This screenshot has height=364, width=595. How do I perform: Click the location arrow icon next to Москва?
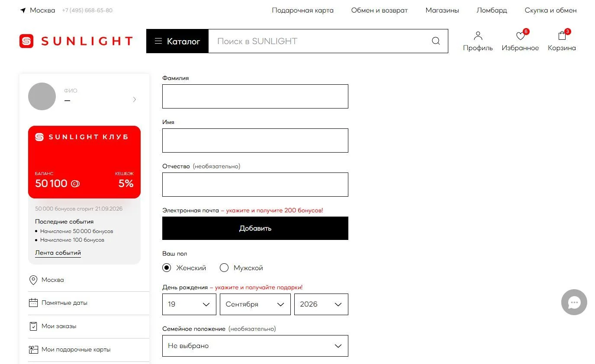23,10
